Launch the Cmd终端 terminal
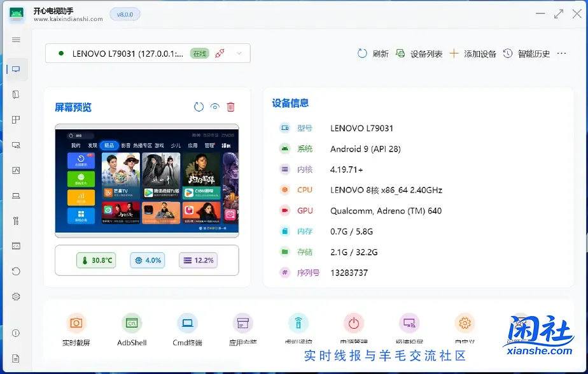 pos(187,324)
